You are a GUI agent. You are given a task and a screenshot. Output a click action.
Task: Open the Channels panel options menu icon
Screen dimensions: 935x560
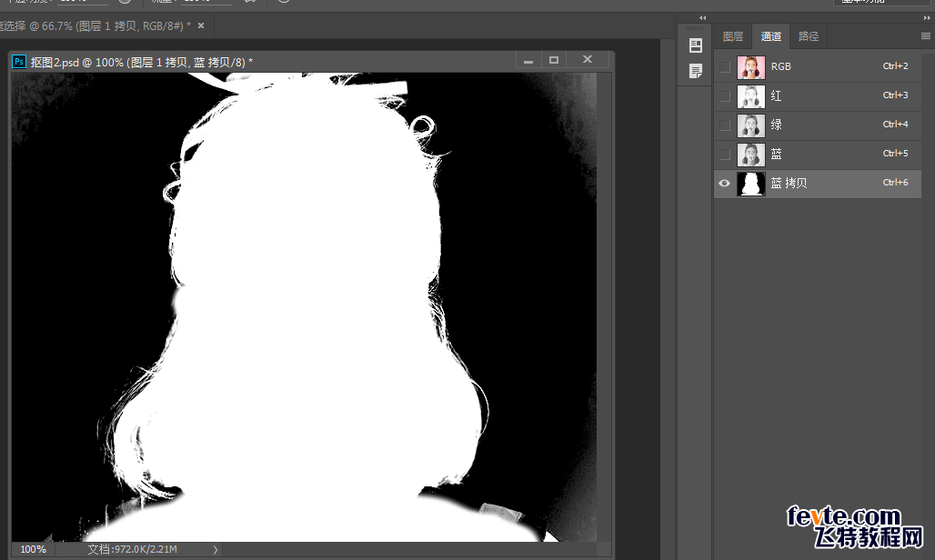click(926, 36)
